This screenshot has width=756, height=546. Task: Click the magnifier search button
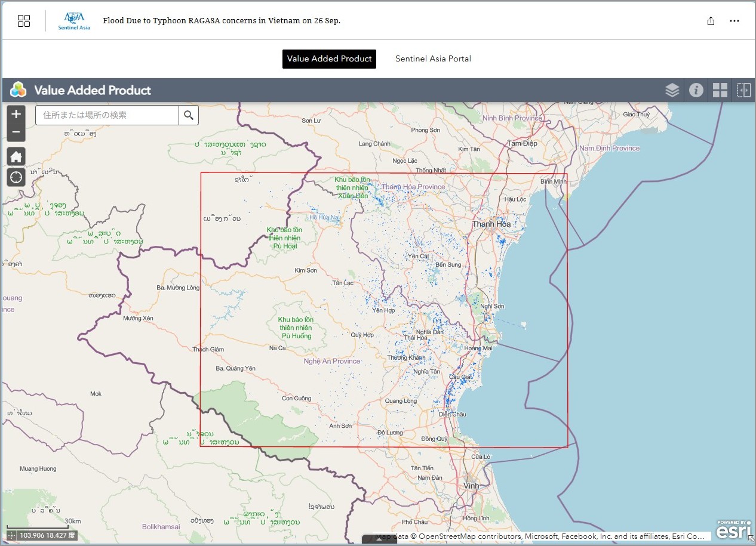189,115
